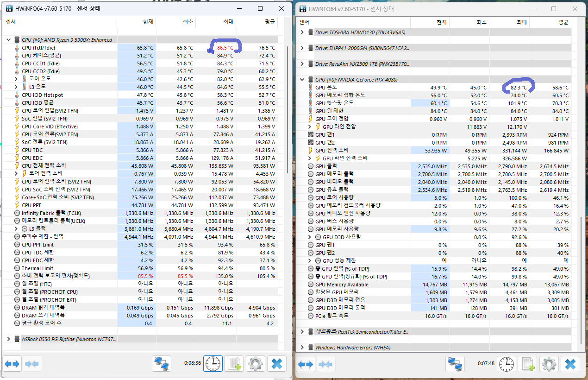Click lightning icon of CPU TDC row
588x380 pixels.
click(x=17, y=150)
